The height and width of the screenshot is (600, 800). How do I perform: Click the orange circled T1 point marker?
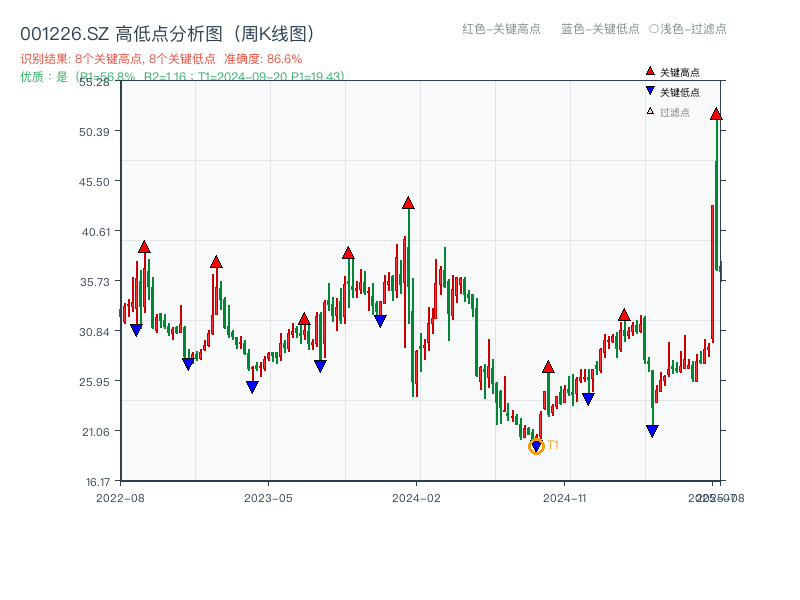click(x=536, y=447)
